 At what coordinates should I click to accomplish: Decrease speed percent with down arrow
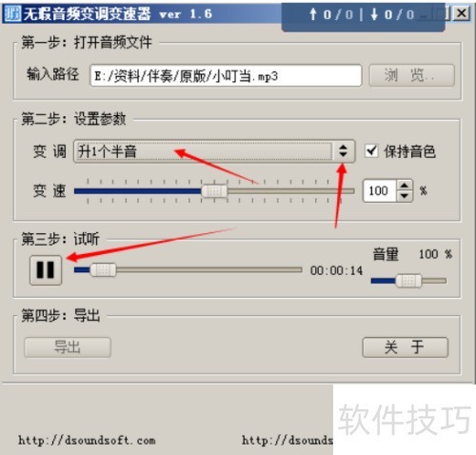[x=405, y=196]
